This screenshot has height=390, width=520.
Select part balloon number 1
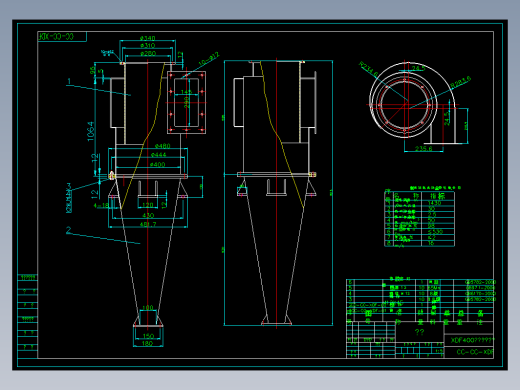(x=69, y=81)
